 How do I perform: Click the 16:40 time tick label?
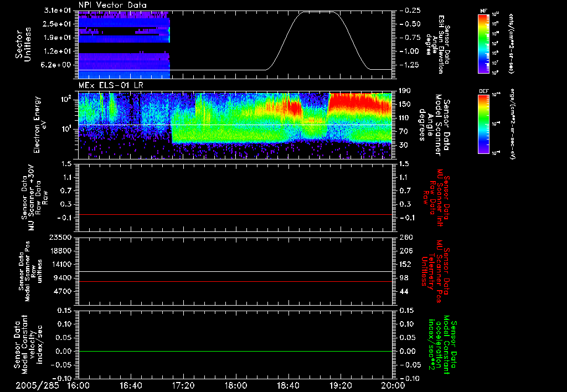[131, 385]
